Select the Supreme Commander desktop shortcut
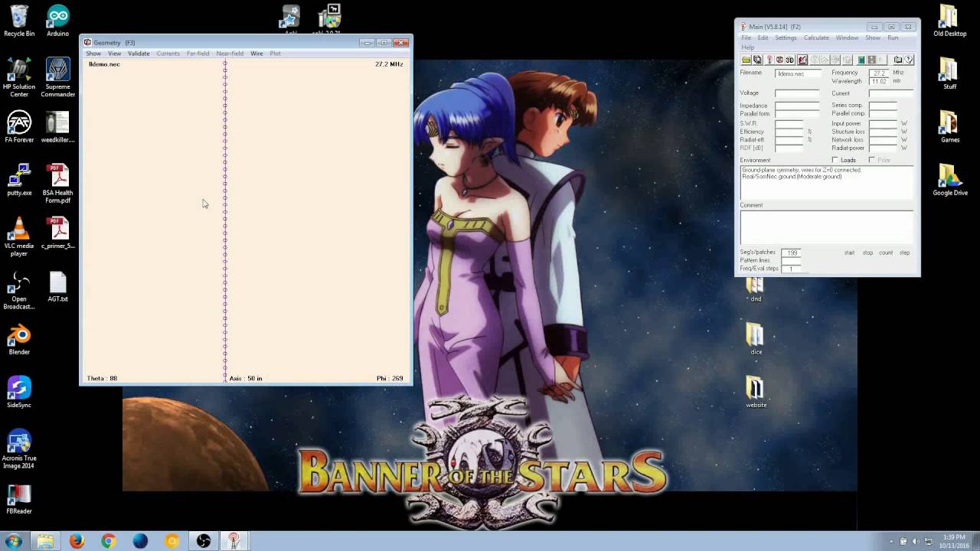980x551 pixels. point(57,77)
